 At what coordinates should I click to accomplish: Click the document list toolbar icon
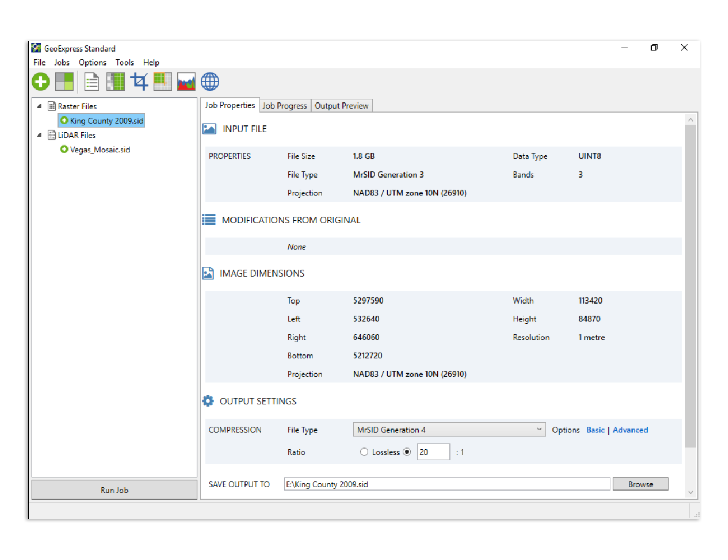pyautogui.click(x=91, y=82)
